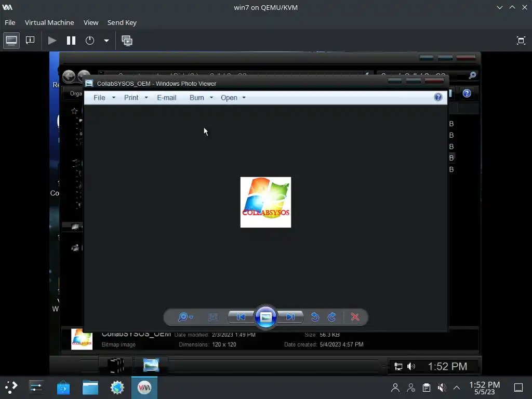Click the 'Bitmap image' file type label
Viewport: 532px width, 399px height.
pos(118,344)
